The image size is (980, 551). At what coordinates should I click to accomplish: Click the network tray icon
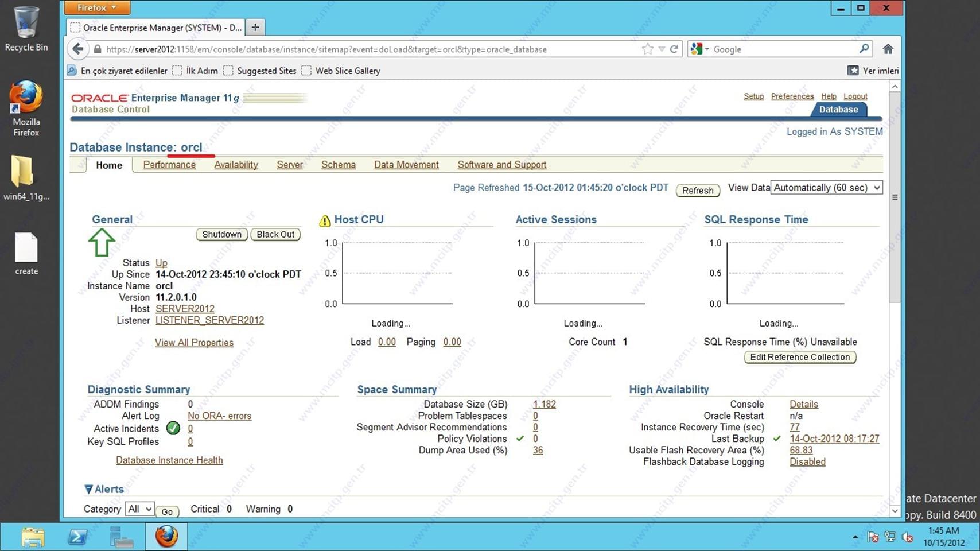(x=890, y=537)
